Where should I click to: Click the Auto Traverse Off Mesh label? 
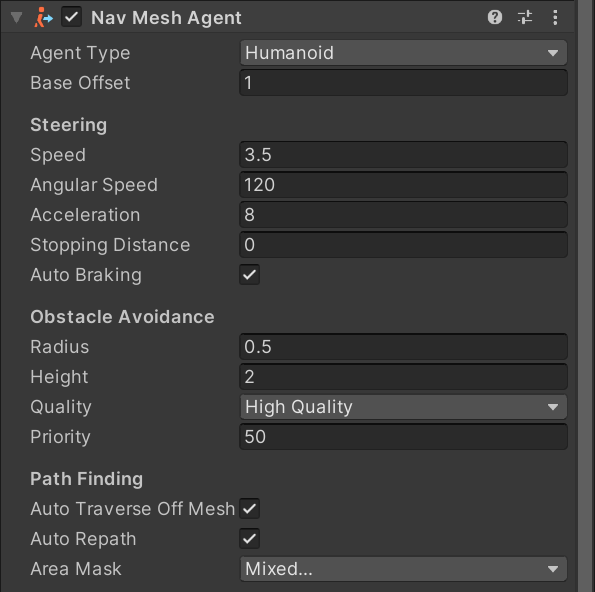(132, 509)
